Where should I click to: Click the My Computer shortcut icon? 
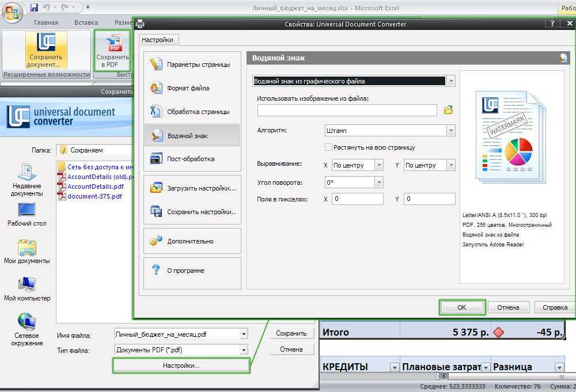coord(27,285)
